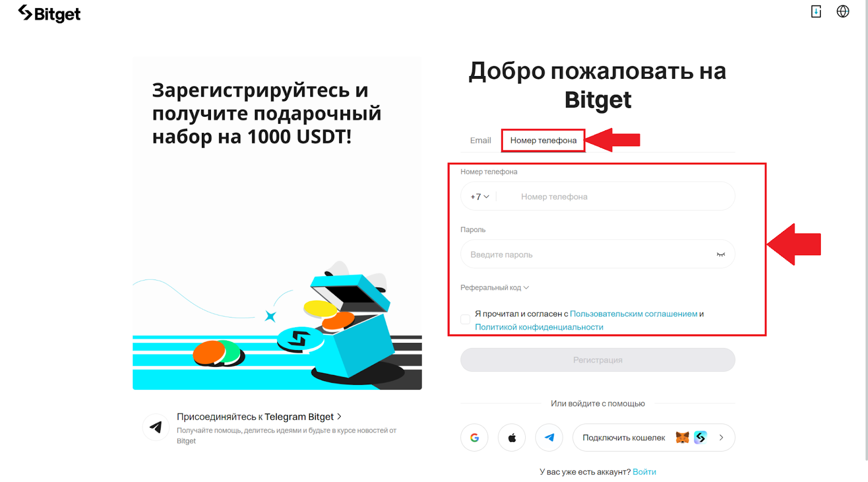Sign in with Apple icon
Screen dimensions: 868x482
512,437
